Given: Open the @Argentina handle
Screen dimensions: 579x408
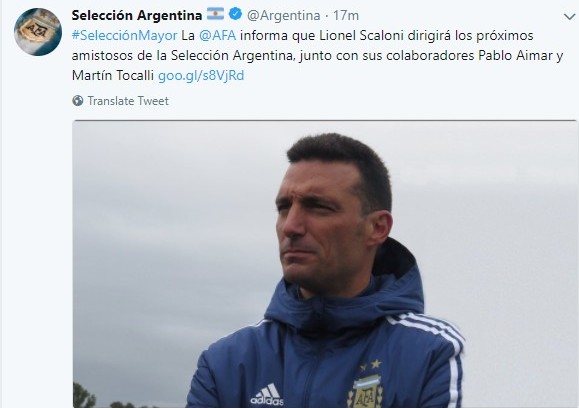Looking at the screenshot, I should [284, 15].
